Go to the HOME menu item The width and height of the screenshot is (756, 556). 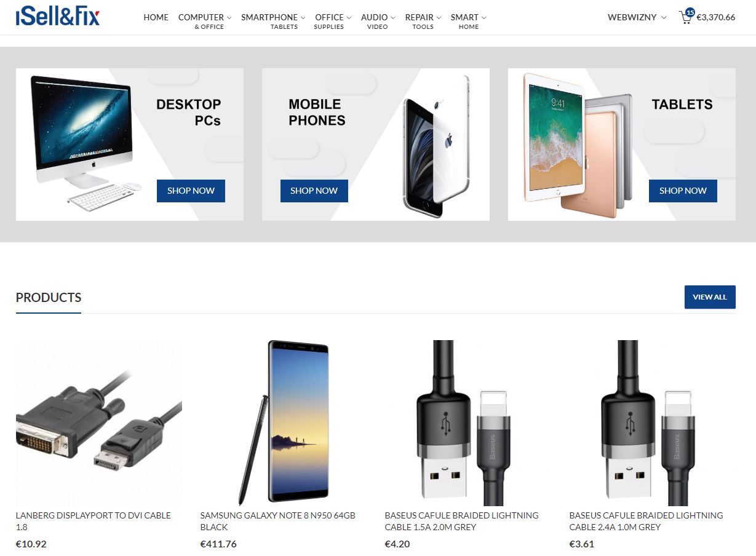156,17
